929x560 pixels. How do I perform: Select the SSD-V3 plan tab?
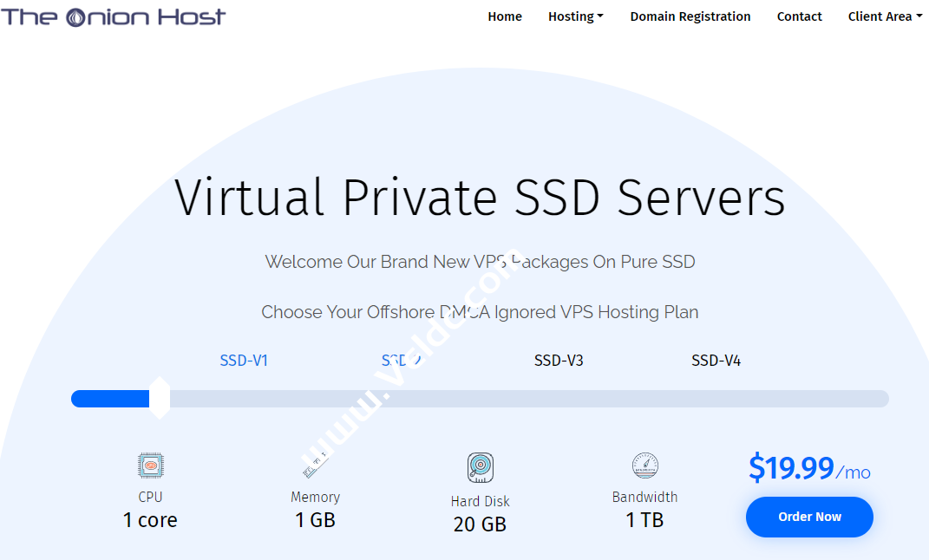(x=558, y=360)
